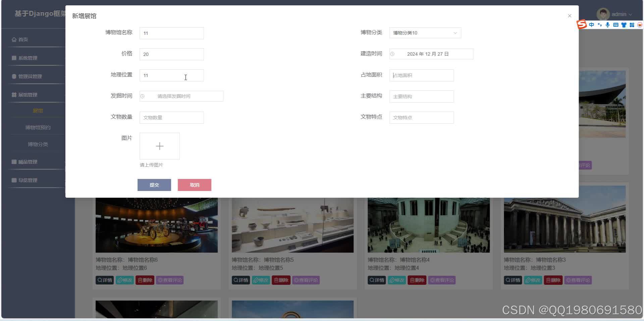Screen dimensions: 644x321
Task: Click the 展馆管理 grid icon in sidebar
Action: click(14, 94)
